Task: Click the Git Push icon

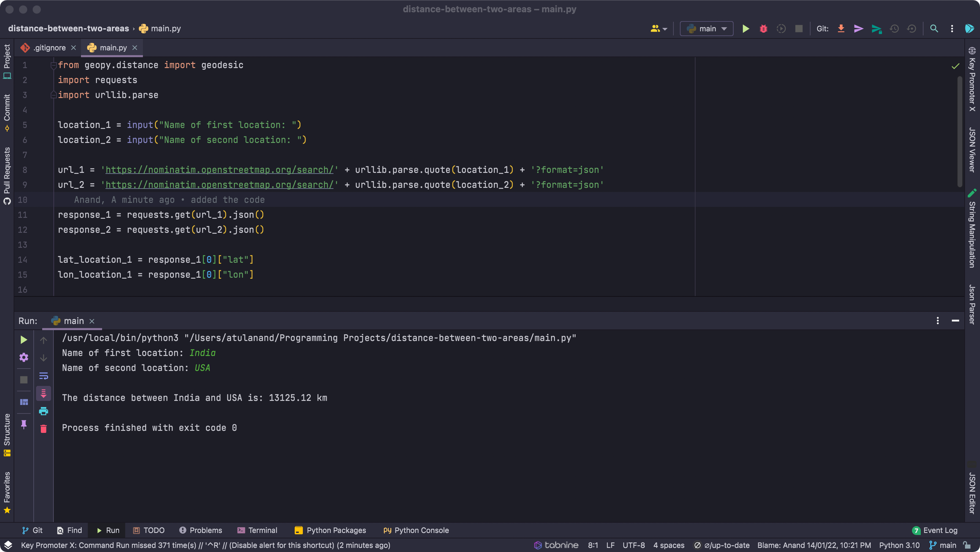Action: [877, 29]
